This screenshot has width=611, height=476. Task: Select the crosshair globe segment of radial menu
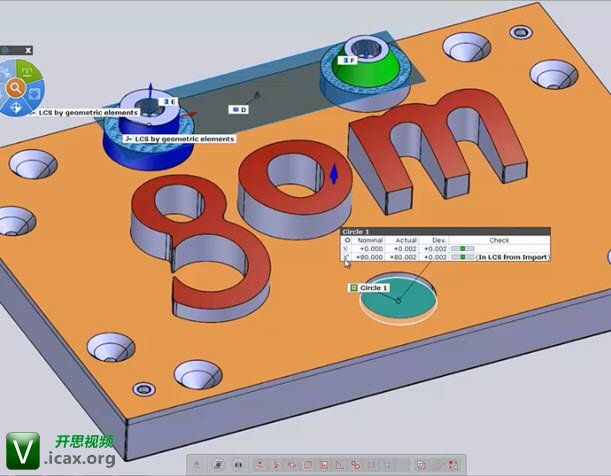[16, 107]
